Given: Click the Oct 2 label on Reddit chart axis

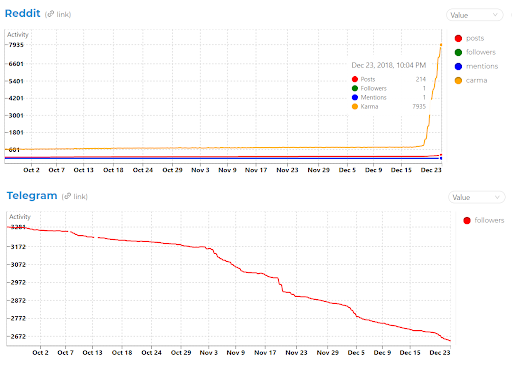Looking at the screenshot, I should [x=31, y=170].
